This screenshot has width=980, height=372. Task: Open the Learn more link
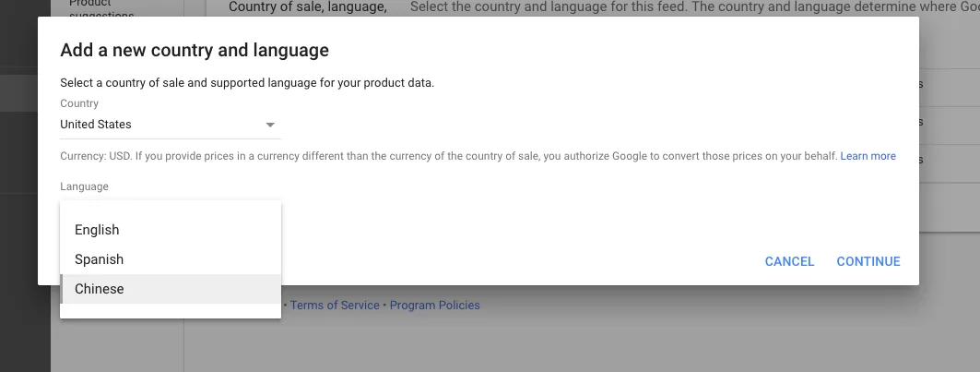pyautogui.click(x=868, y=156)
